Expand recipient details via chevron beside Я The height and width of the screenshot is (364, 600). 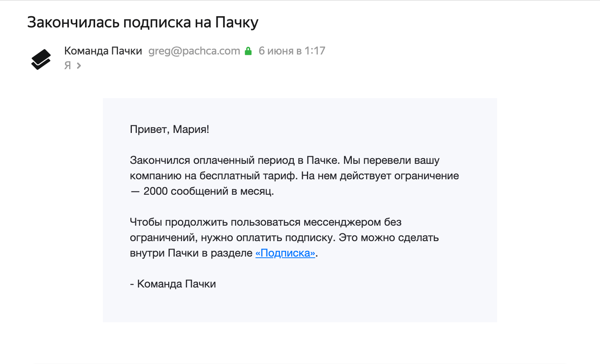79,66
